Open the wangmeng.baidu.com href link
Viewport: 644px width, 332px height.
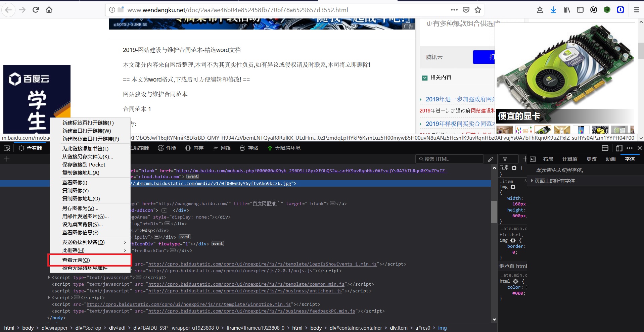pos(193,203)
